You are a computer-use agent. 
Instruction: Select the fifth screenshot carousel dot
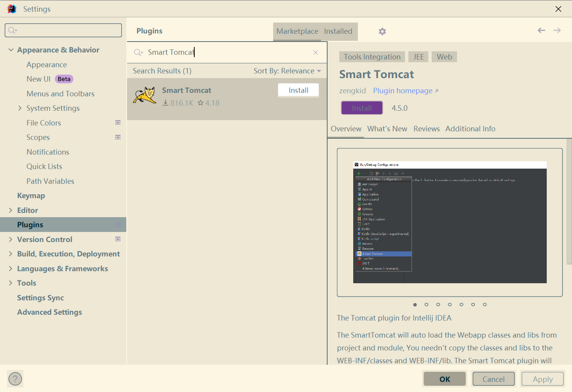[x=461, y=305]
